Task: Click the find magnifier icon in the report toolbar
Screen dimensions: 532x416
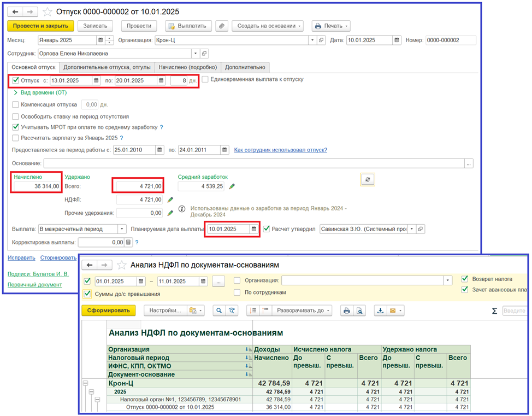Action: click(219, 310)
